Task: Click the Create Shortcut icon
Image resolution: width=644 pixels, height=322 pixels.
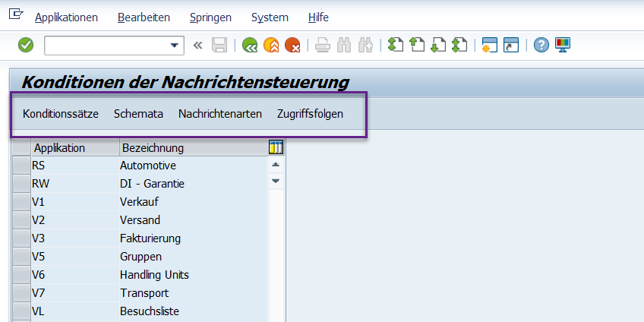Action: 511,45
